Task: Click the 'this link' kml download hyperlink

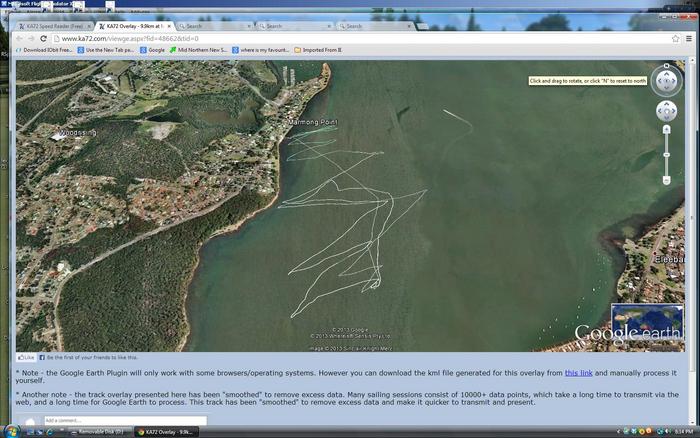Action: 578,372
